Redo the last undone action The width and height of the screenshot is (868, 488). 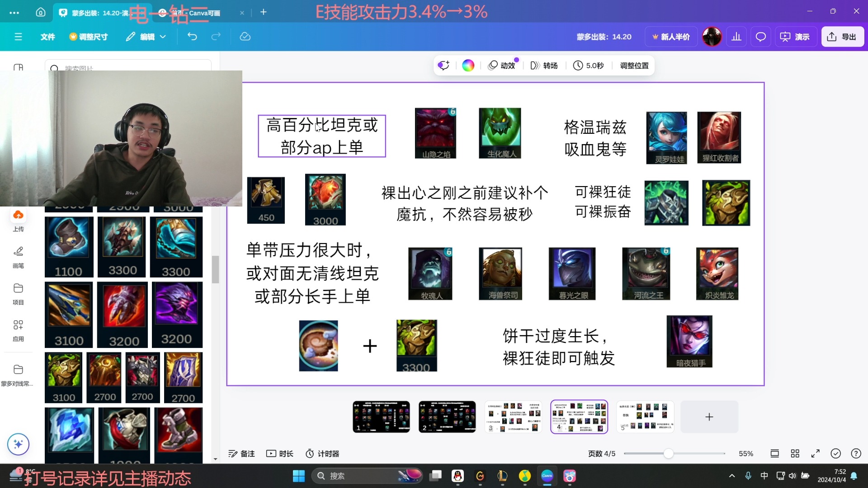pos(216,37)
